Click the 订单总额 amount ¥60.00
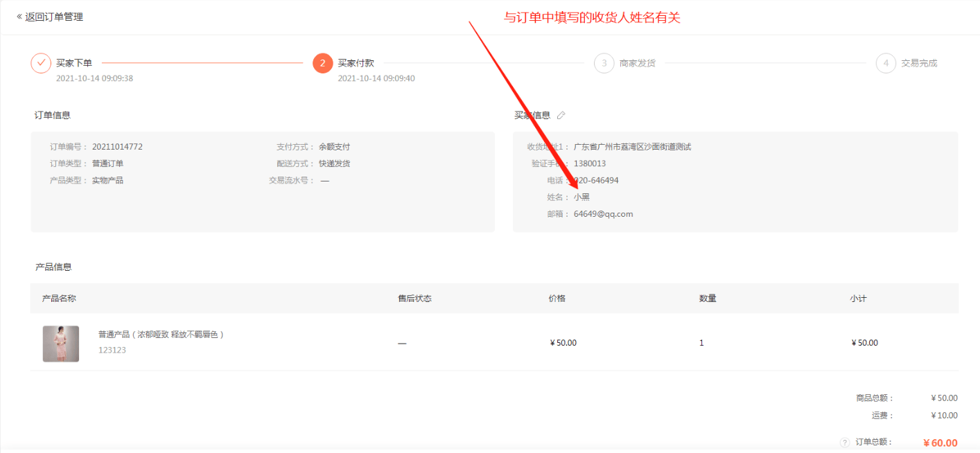The height and width of the screenshot is (453, 980). (x=940, y=443)
